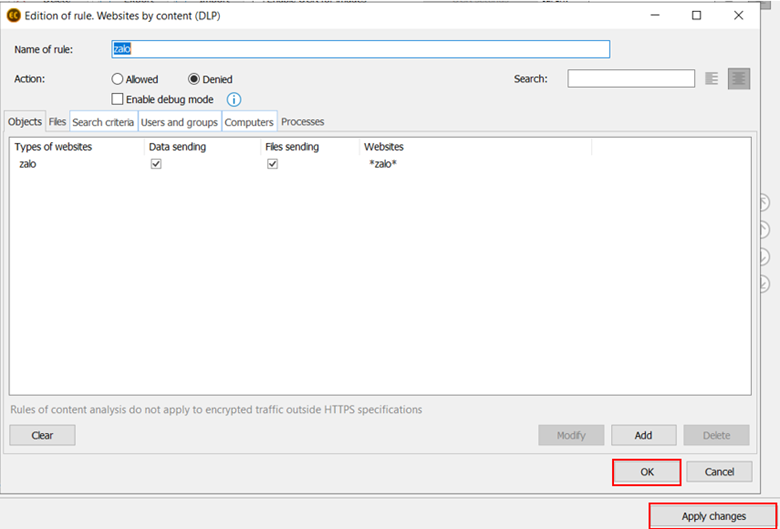Select the *zalo* entry in the Websites column

[x=383, y=164]
